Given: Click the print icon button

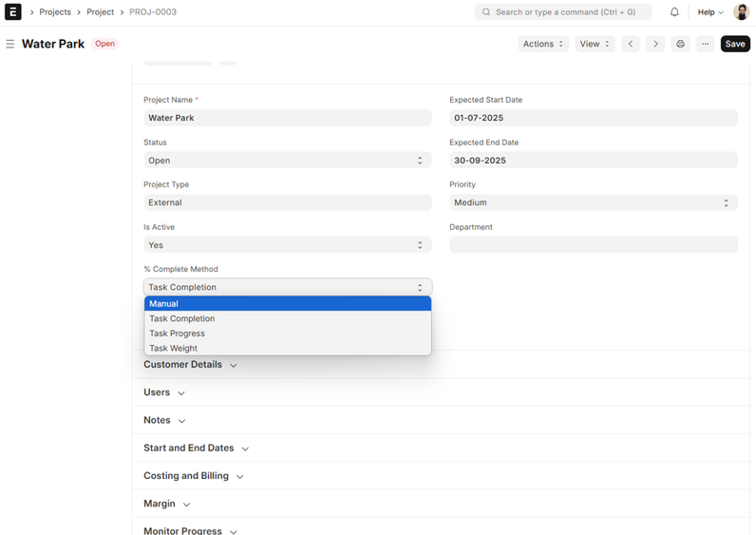Looking at the screenshot, I should (x=680, y=44).
